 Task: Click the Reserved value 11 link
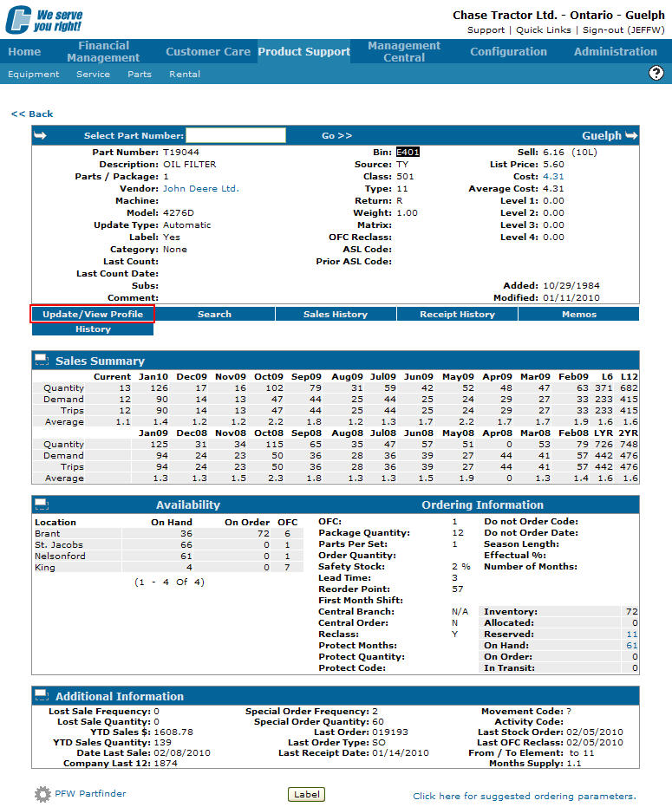pos(632,635)
